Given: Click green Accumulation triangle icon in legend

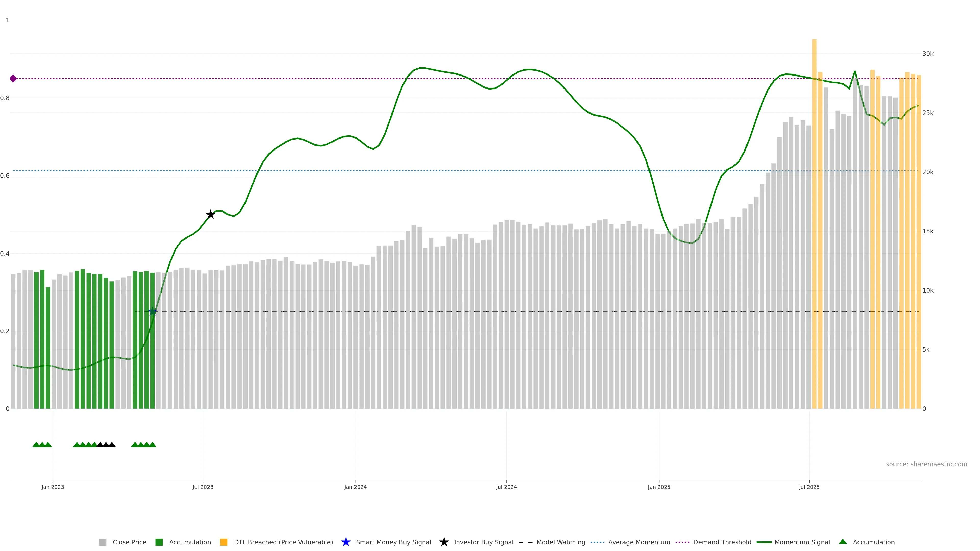Looking at the screenshot, I should (843, 542).
